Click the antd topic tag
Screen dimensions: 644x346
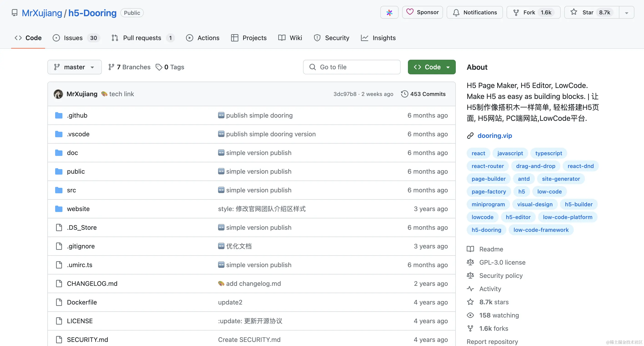point(524,179)
